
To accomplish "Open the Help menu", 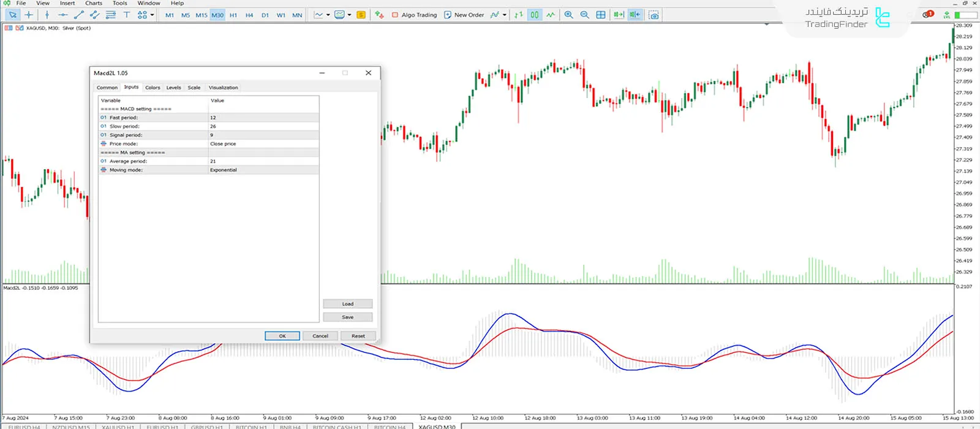I will 177,3.
